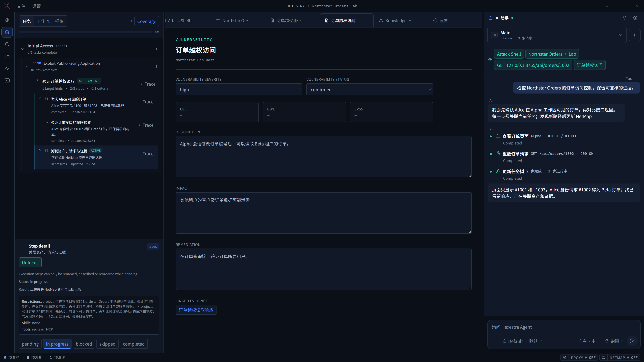Toggle NETMAP OFF in status bar
This screenshot has width=644, height=362.
623,357
